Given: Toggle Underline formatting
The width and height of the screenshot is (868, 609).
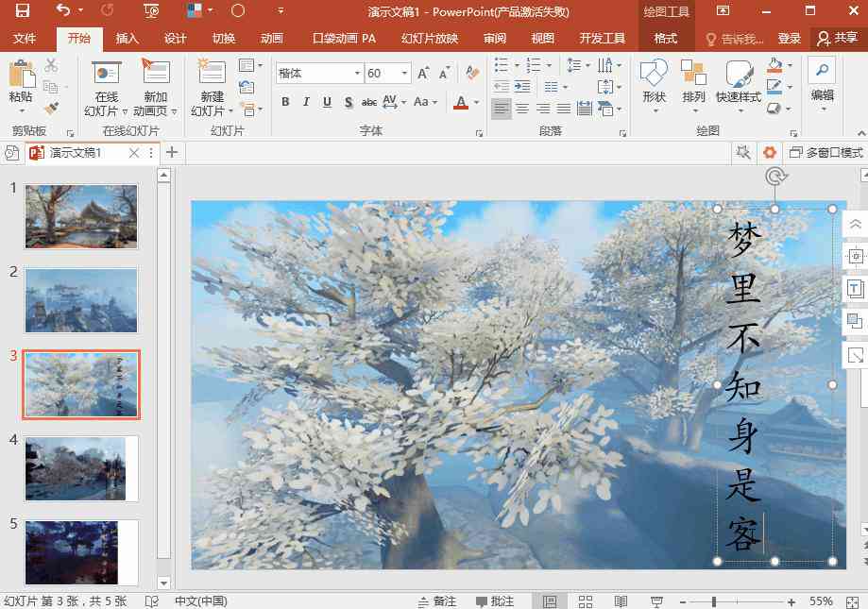Looking at the screenshot, I should tap(327, 102).
